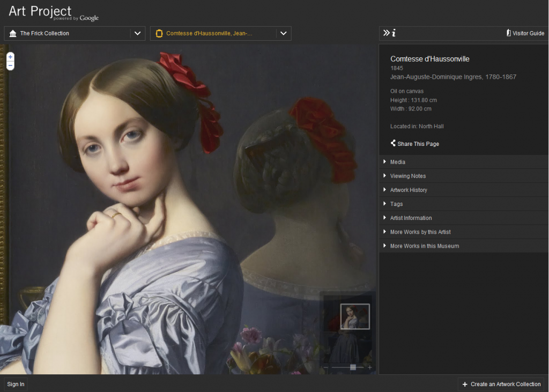
Task: Adjust the navigator zoom slider handle
Action: click(x=353, y=367)
